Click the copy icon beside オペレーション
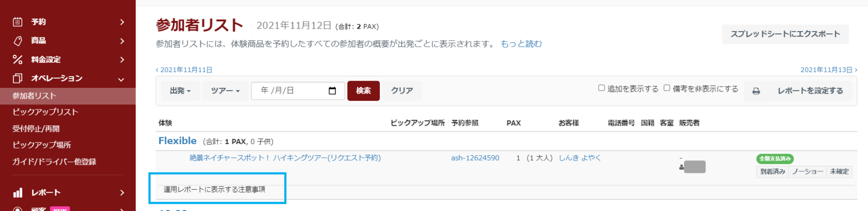This screenshot has width=868, height=211. pyautogui.click(x=18, y=78)
